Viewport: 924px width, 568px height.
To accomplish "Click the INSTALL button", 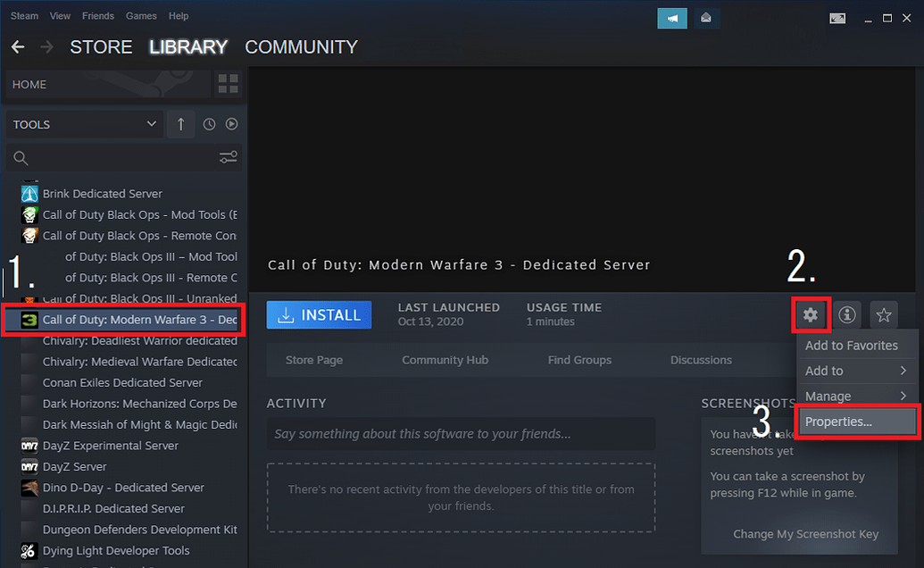I will 319,314.
